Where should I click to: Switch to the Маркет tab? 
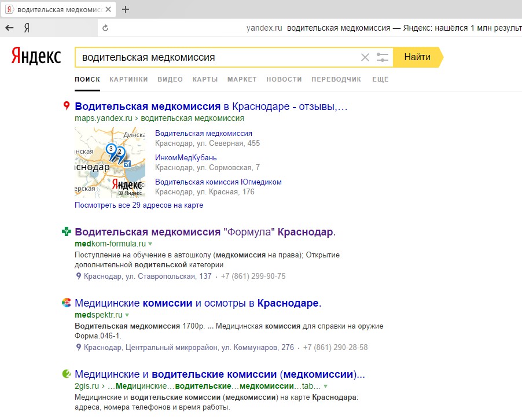point(242,79)
